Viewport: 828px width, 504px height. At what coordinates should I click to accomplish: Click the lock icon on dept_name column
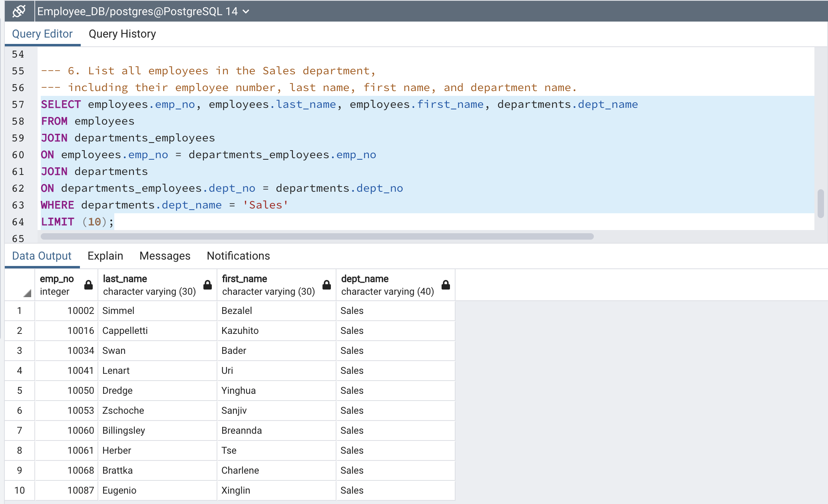click(446, 284)
